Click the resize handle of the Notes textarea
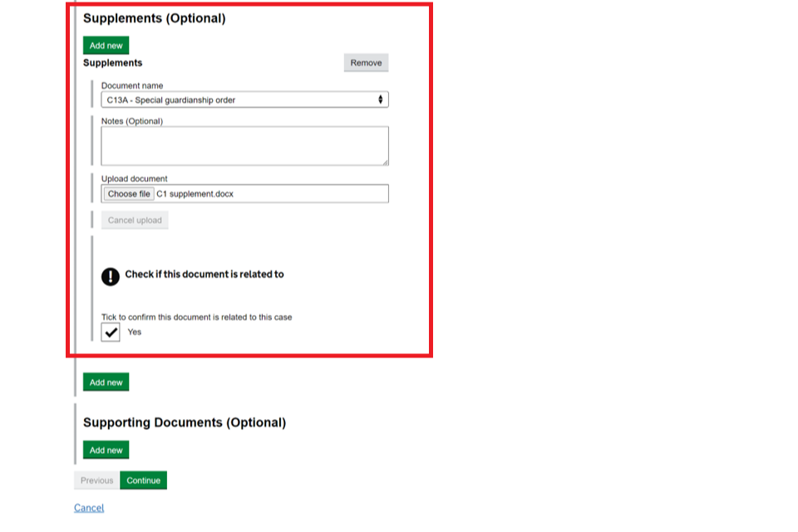This screenshot has height=532, width=798. click(x=384, y=161)
